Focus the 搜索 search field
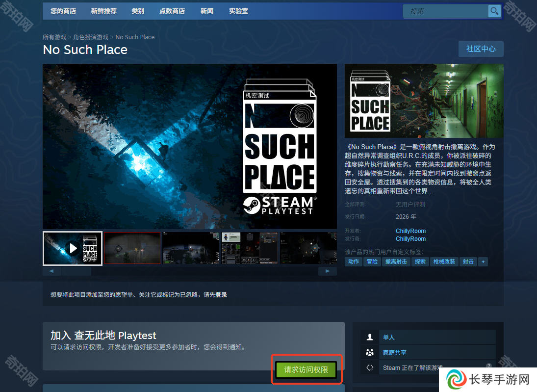The height and width of the screenshot is (392, 537). [x=446, y=11]
